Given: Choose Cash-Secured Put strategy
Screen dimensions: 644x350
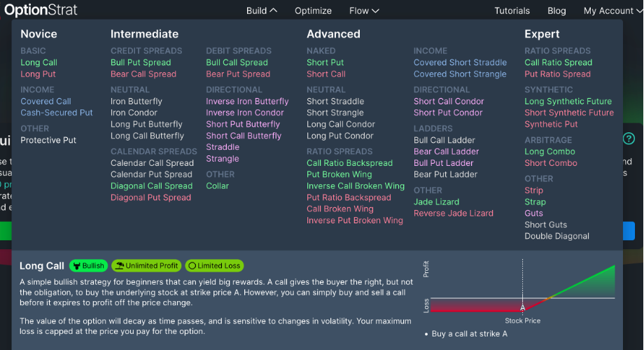Looking at the screenshot, I should pos(57,113).
